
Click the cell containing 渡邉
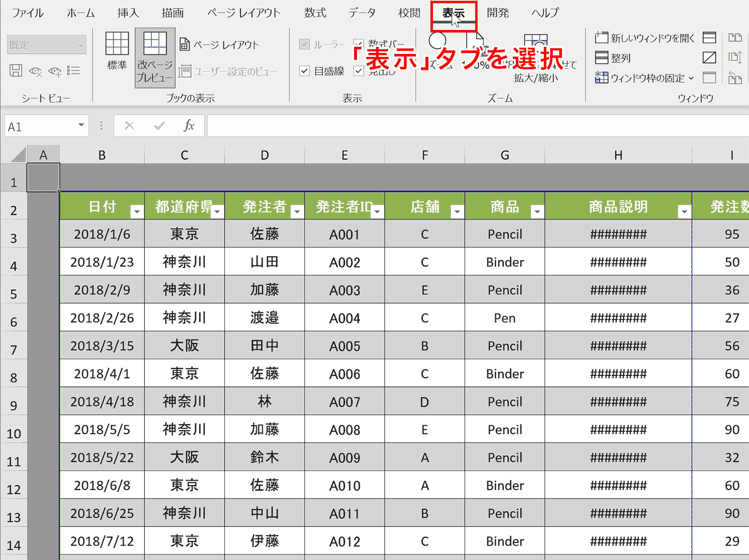265,317
